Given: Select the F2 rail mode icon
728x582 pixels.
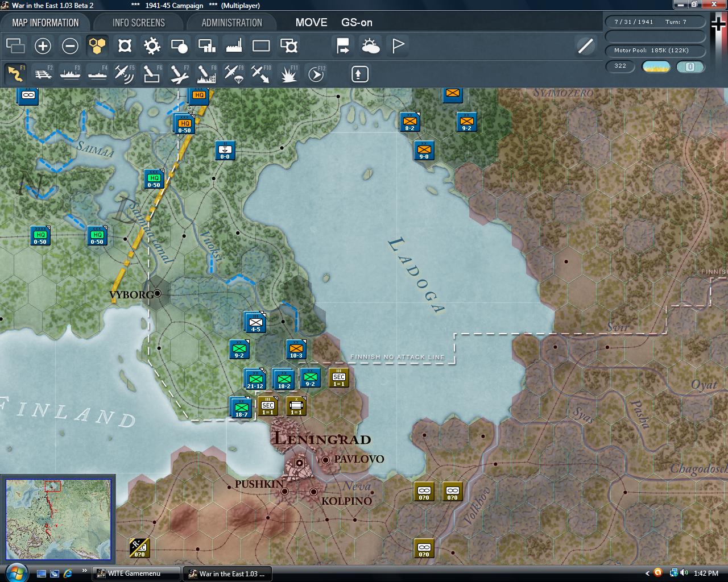Looking at the screenshot, I should pyautogui.click(x=43, y=74).
